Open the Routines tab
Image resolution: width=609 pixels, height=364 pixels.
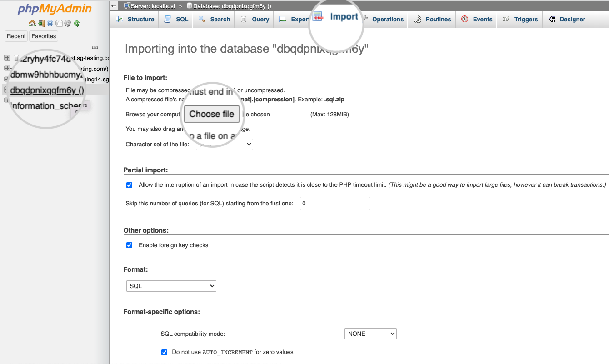tap(432, 20)
